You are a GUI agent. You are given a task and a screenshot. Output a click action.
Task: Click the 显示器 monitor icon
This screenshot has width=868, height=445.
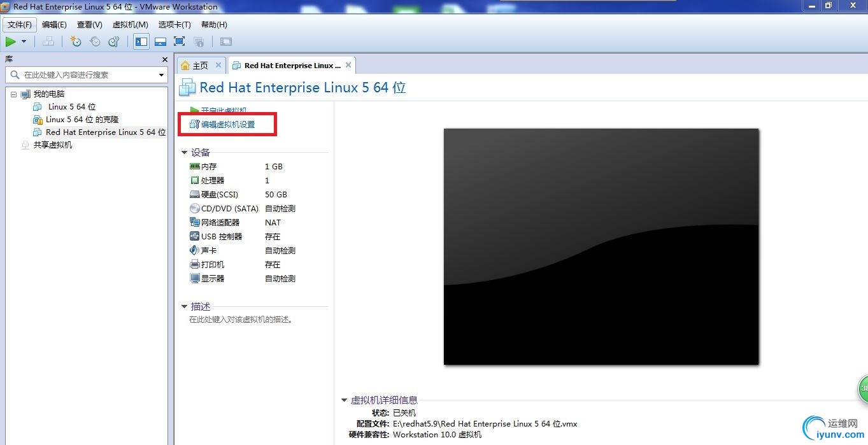pos(195,279)
